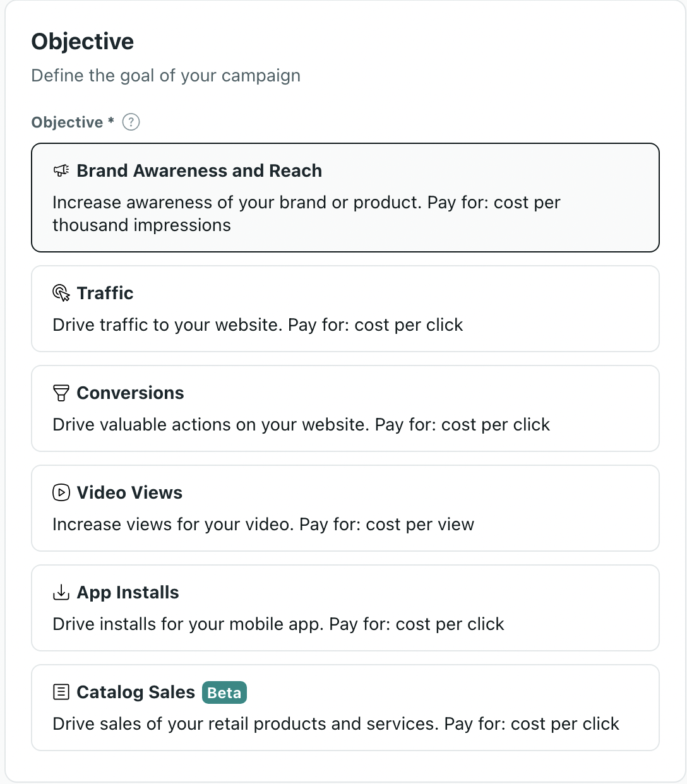Click the catalog list icon
The height and width of the screenshot is (784, 687).
pyautogui.click(x=61, y=692)
